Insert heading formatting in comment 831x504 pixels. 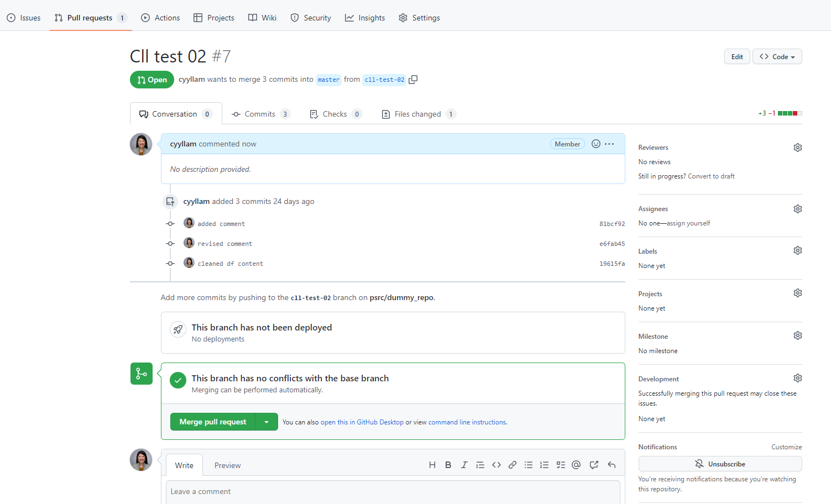point(432,465)
